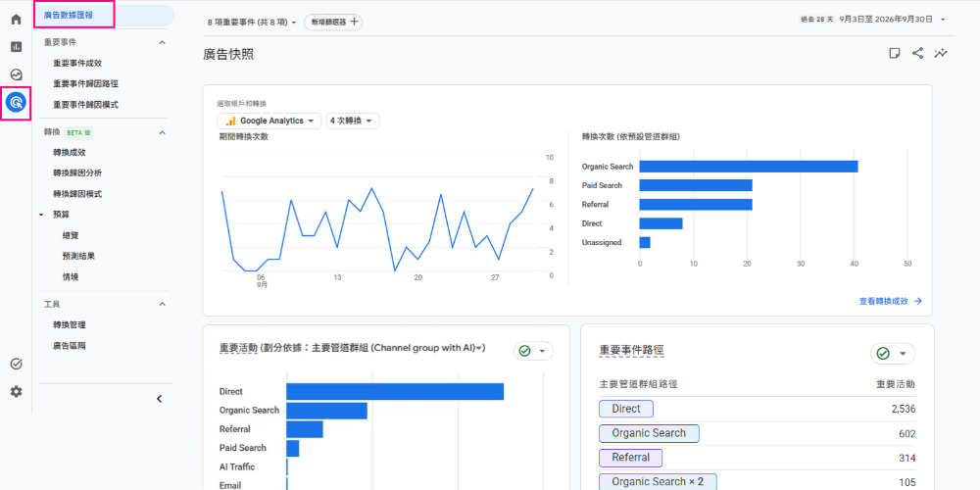Click the Referral path chip
Image resolution: width=980 pixels, height=490 pixels.
[630, 458]
